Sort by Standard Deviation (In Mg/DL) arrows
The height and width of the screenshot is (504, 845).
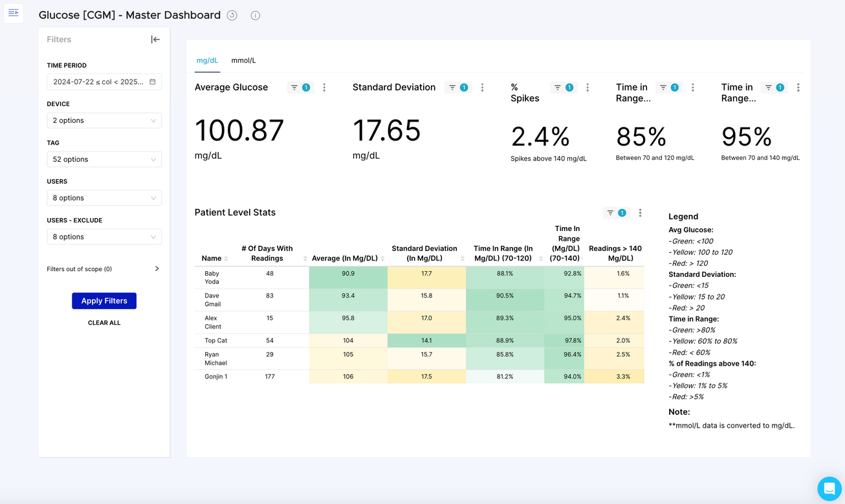tap(462, 259)
